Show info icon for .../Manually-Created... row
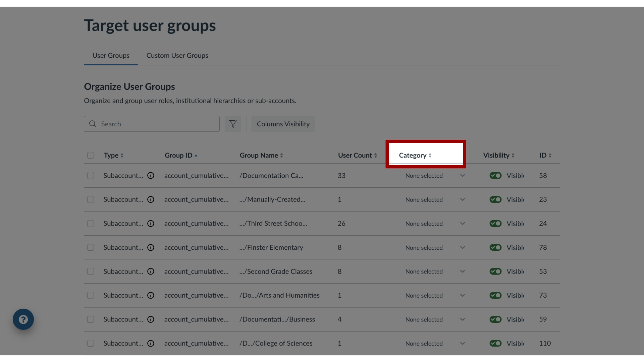 (x=151, y=199)
